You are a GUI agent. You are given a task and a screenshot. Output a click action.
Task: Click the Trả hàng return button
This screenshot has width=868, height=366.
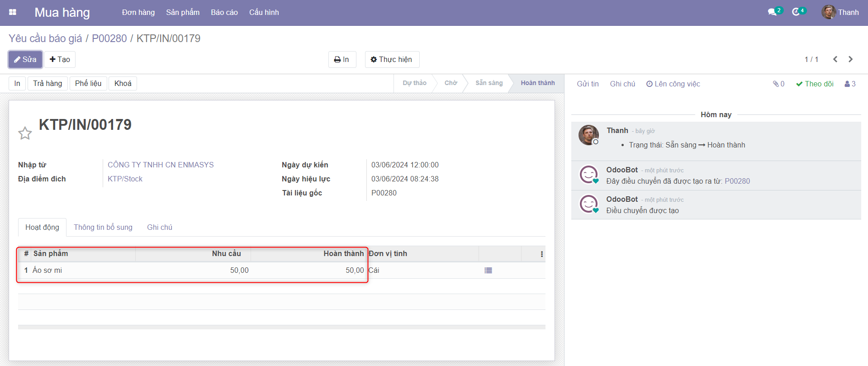[47, 83]
